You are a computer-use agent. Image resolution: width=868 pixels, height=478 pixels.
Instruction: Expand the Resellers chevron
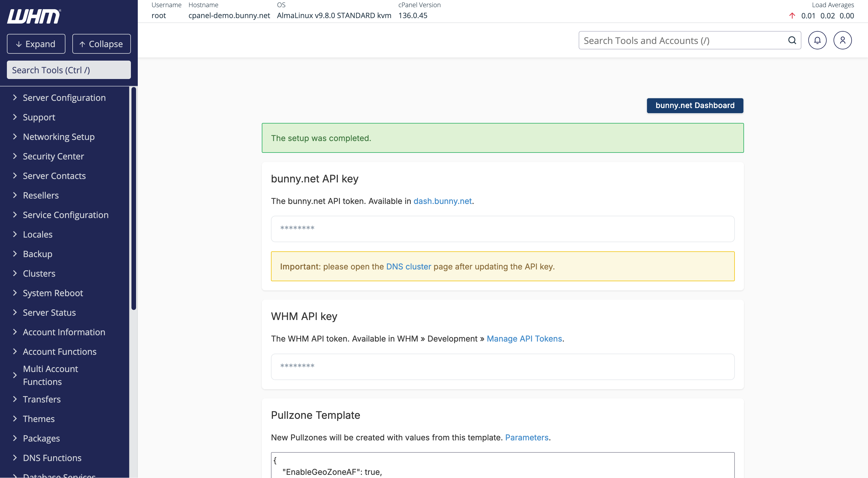(x=15, y=195)
